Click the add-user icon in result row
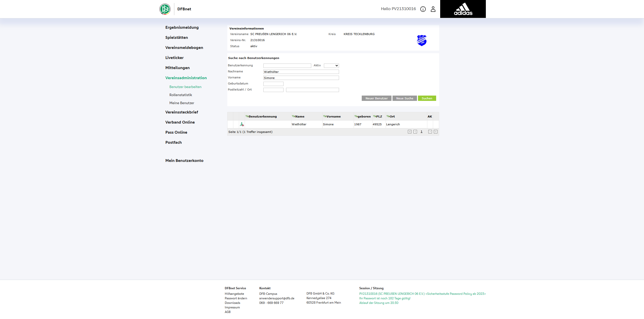This screenshot has width=644, height=319. click(x=242, y=124)
